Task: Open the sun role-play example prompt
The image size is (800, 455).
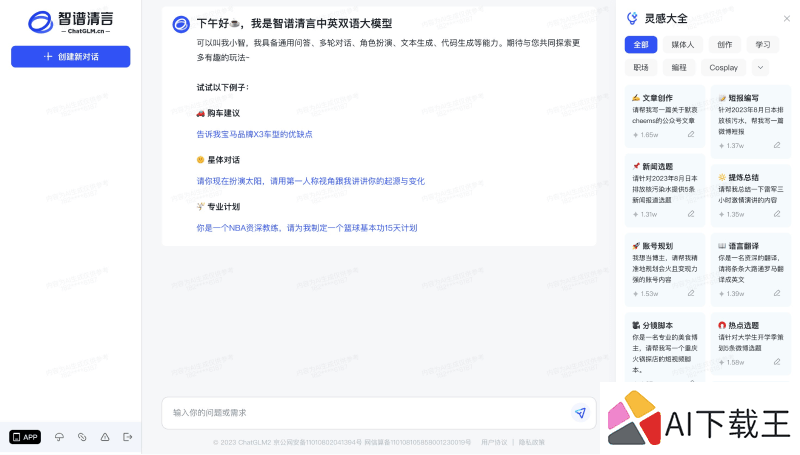Action: 311,181
